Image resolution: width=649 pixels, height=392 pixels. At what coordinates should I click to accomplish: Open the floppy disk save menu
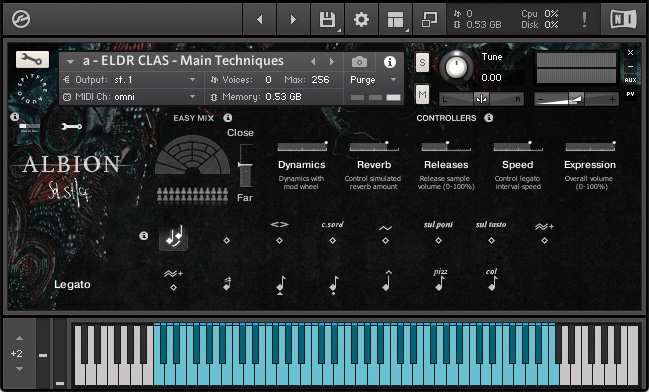click(x=327, y=19)
